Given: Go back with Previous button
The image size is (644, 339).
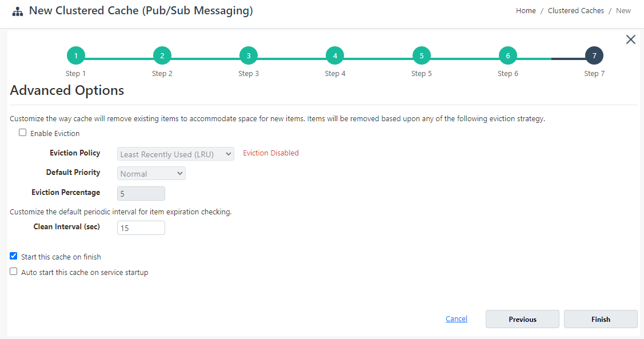Looking at the screenshot, I should click(522, 319).
